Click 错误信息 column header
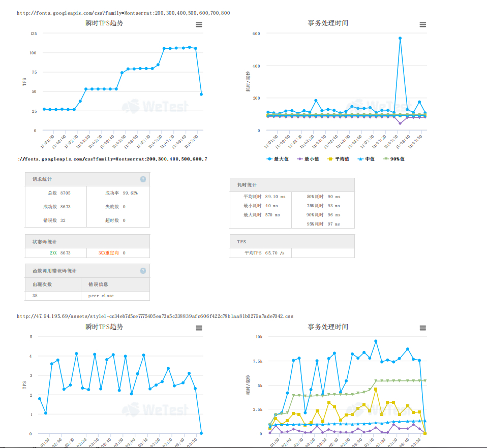The height and width of the screenshot is (448, 487). click(115, 284)
